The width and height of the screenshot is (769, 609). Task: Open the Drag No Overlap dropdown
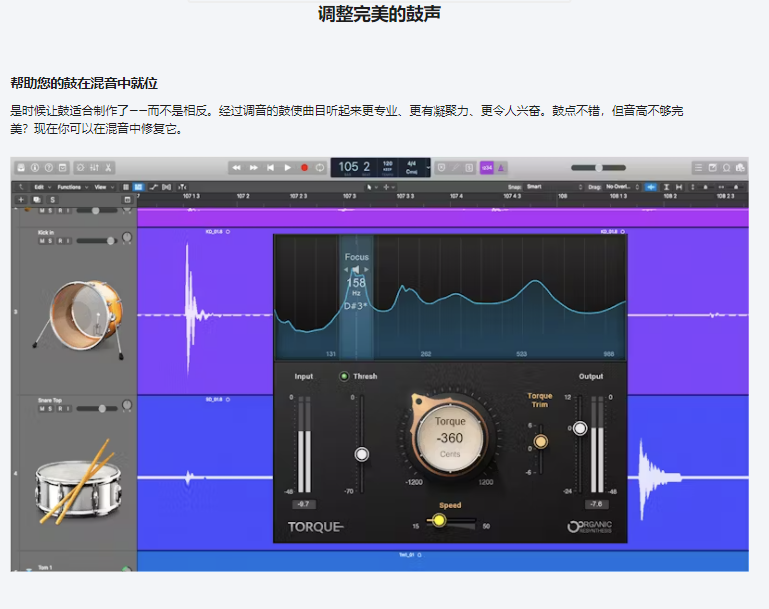[622, 187]
